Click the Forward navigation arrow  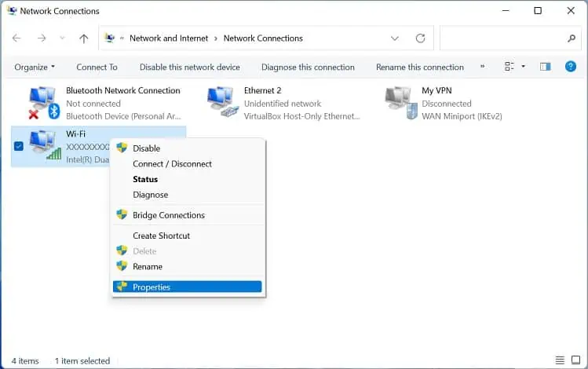[42, 38]
